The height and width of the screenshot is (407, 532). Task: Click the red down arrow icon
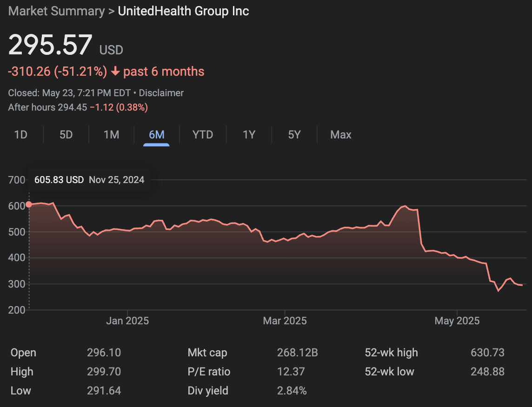point(115,72)
